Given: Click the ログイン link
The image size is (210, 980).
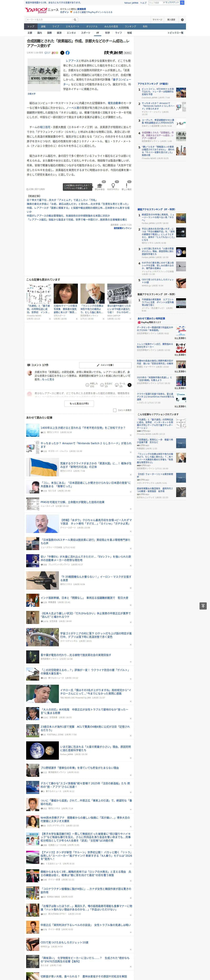Looking at the screenshot, I should pyautogui.click(x=64, y=12).
